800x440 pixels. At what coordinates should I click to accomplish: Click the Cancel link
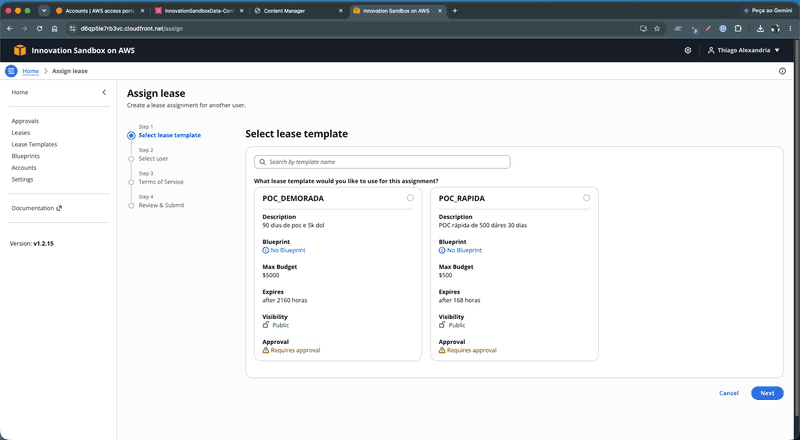(729, 393)
